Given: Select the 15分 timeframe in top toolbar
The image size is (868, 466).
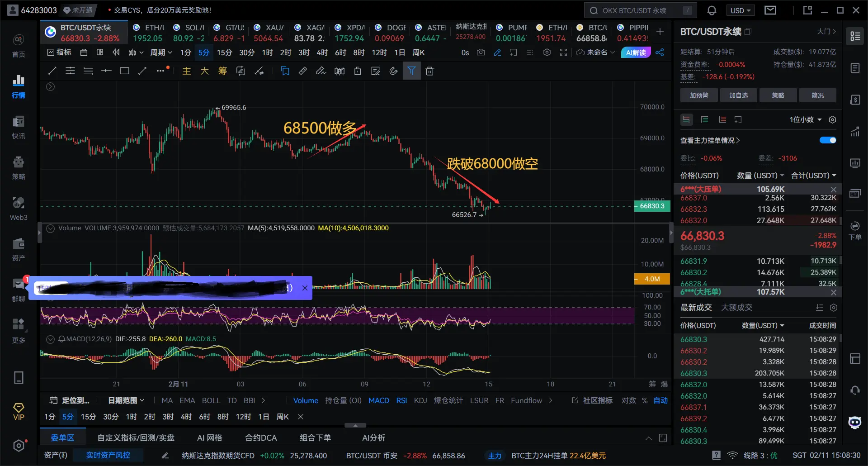Looking at the screenshot, I should 224,52.
